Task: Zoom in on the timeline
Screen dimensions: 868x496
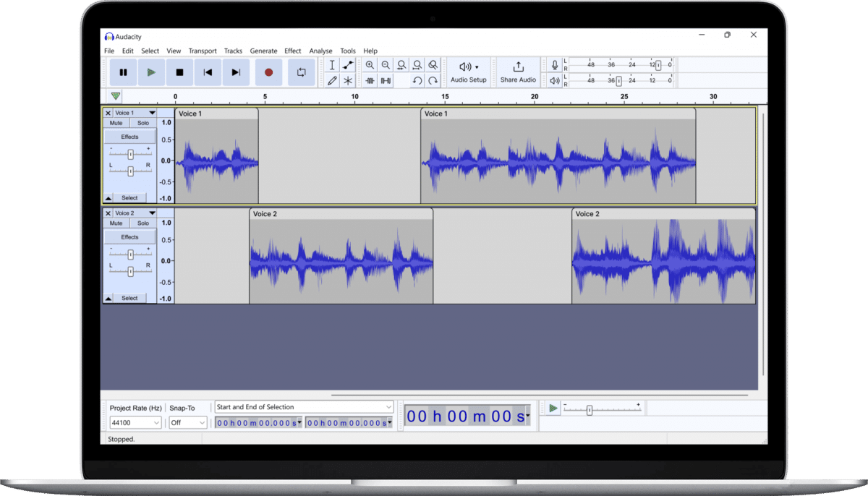Action: click(x=370, y=65)
